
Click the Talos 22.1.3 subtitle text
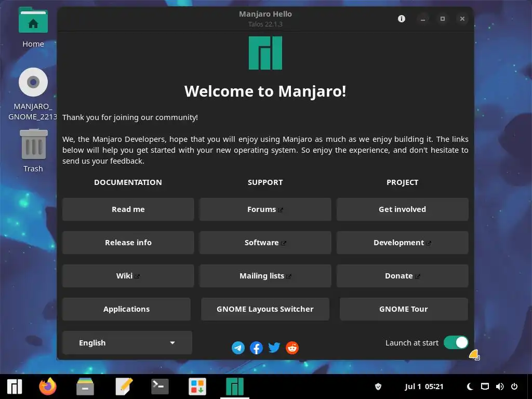265,24
